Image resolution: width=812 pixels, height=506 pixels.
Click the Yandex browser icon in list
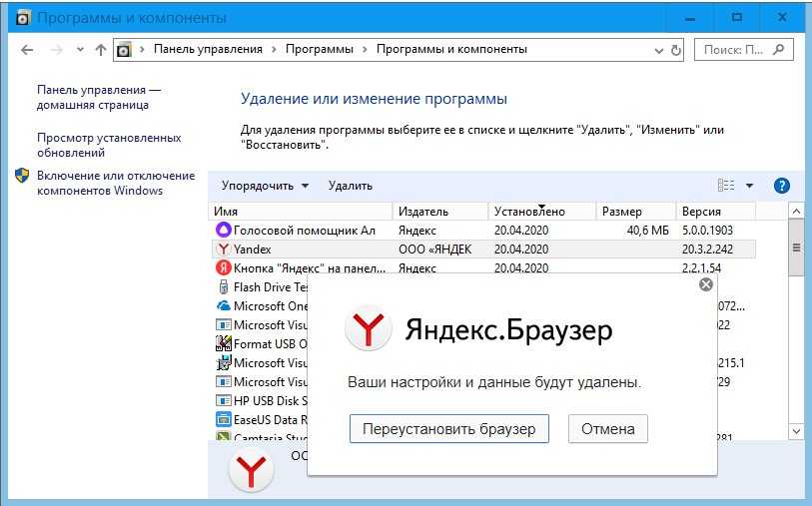point(223,249)
